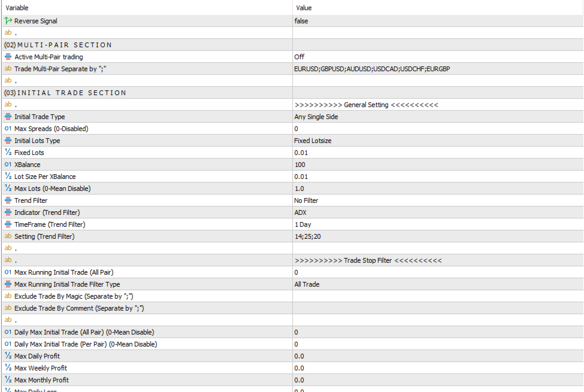Click the fraction icon beside Max Daily Profit

(8, 356)
